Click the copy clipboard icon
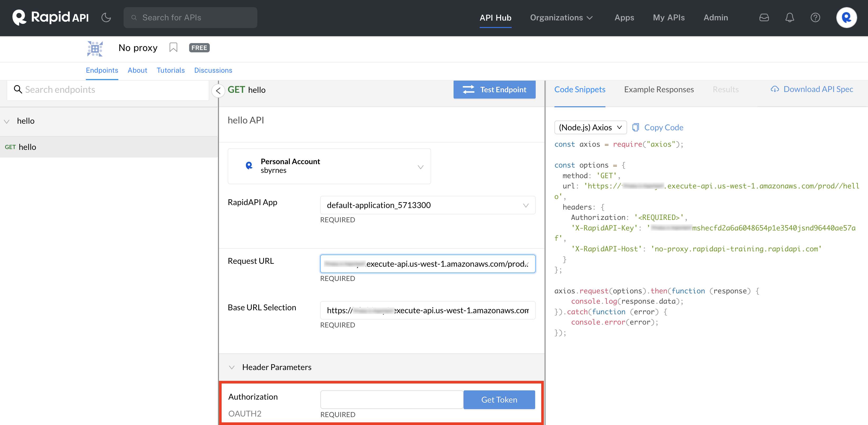The height and width of the screenshot is (425, 868). (636, 127)
